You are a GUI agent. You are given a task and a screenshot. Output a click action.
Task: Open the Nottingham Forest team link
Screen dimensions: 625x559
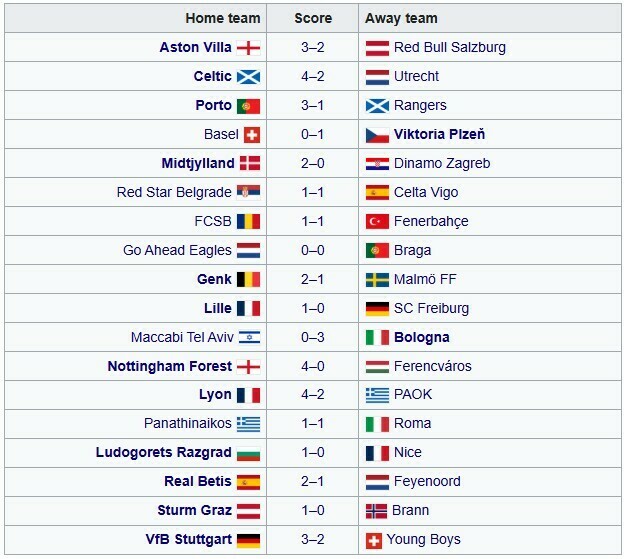[170, 367]
